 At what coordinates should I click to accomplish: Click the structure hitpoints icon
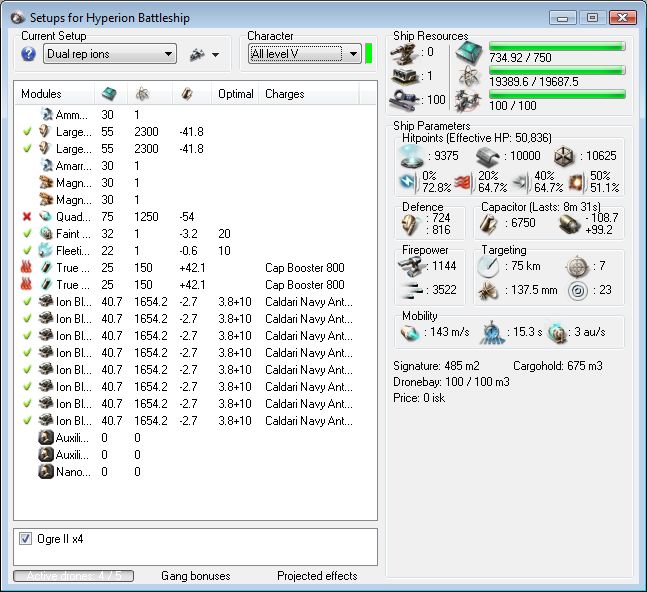(x=564, y=156)
